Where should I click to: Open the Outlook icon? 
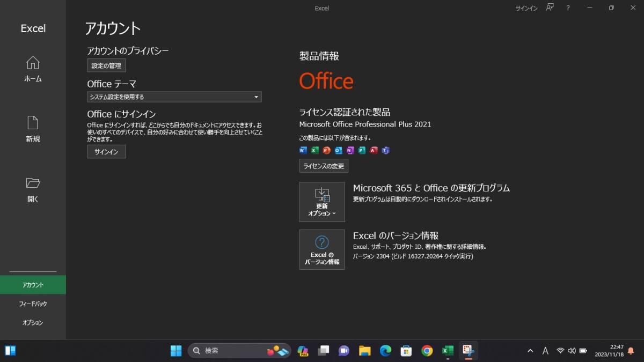click(x=338, y=150)
